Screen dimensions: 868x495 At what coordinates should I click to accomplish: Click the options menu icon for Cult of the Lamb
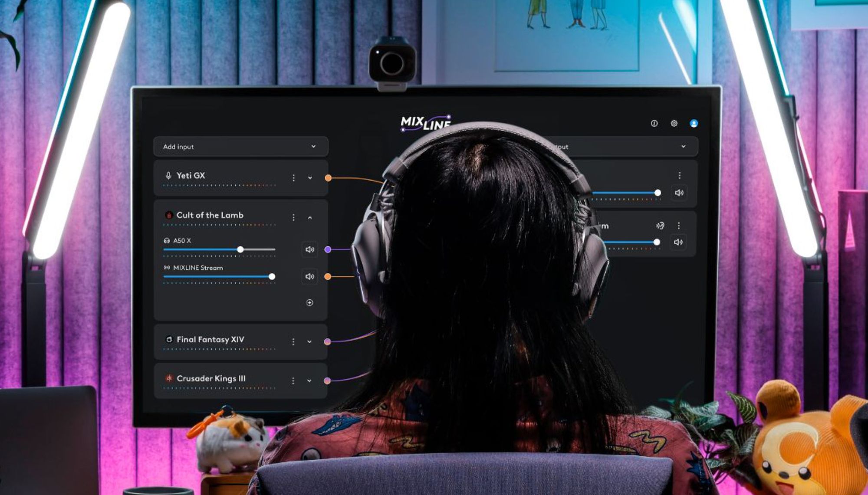point(293,216)
